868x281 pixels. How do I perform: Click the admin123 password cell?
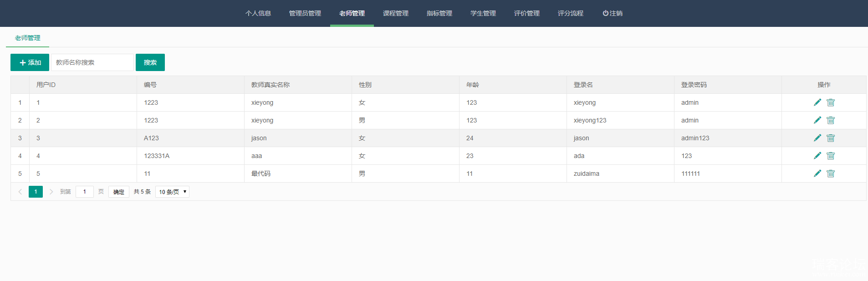point(728,138)
